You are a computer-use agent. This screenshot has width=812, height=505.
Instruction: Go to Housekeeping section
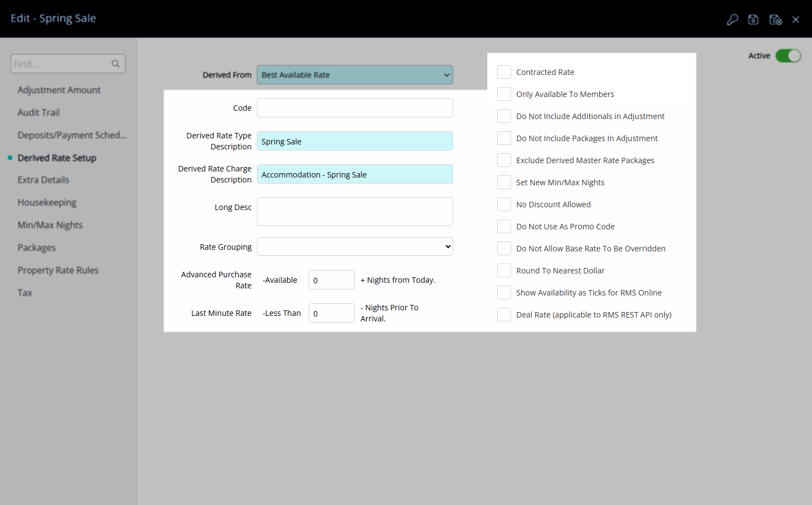tap(47, 202)
